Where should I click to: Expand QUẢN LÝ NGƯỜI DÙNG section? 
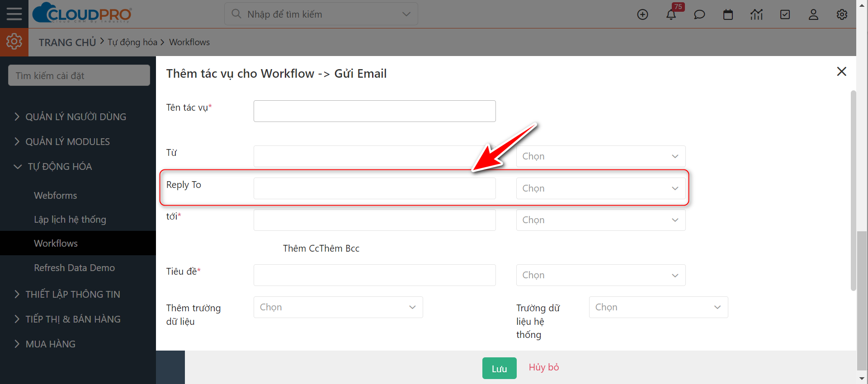(71, 117)
